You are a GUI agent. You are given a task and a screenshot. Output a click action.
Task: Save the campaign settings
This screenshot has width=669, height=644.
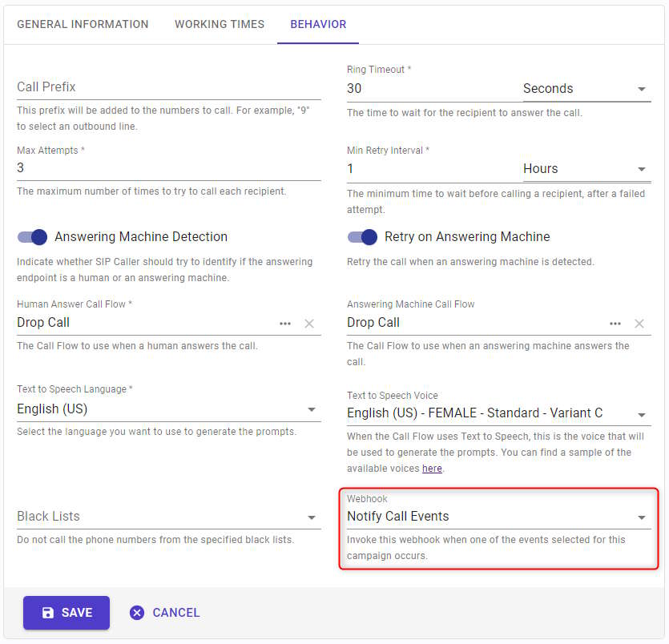pos(66,613)
